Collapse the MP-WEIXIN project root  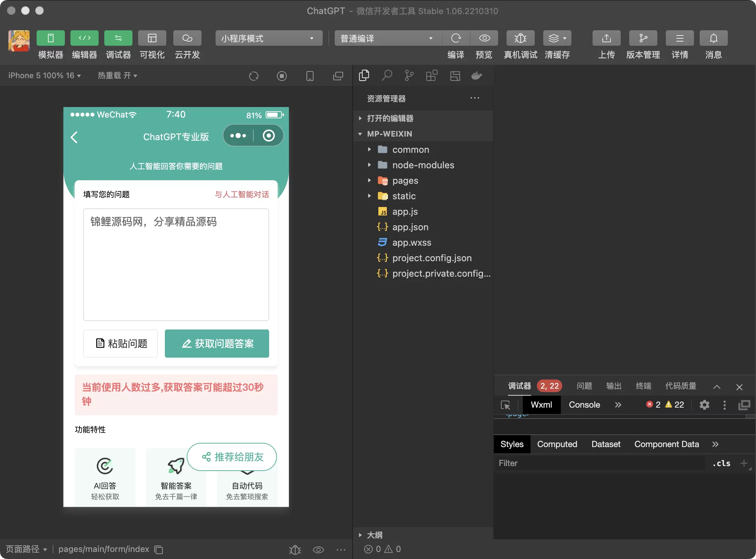tap(423, 134)
